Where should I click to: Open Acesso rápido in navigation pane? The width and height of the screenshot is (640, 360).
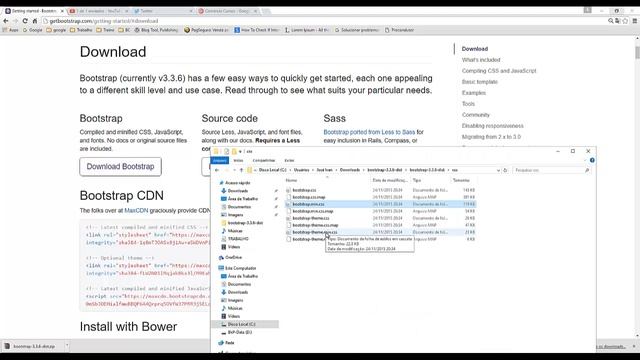[x=237, y=183]
